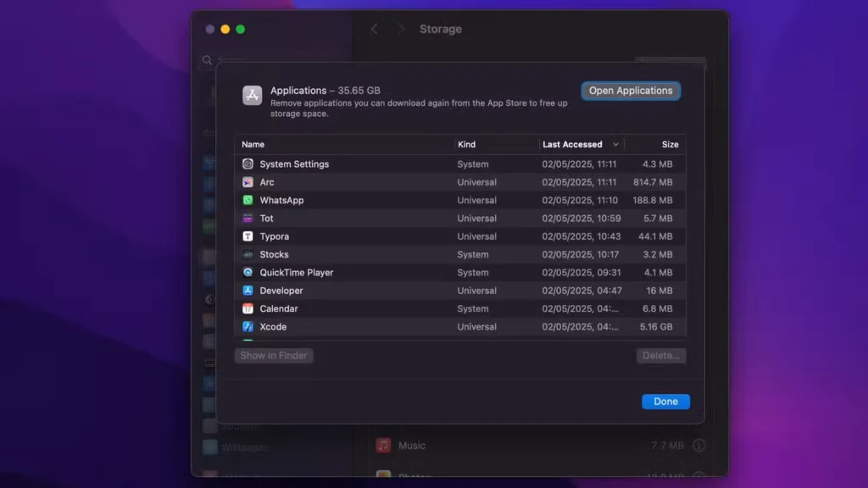This screenshot has width=868, height=488.
Task: Click the Music icon in Storage list
Action: tap(383, 446)
